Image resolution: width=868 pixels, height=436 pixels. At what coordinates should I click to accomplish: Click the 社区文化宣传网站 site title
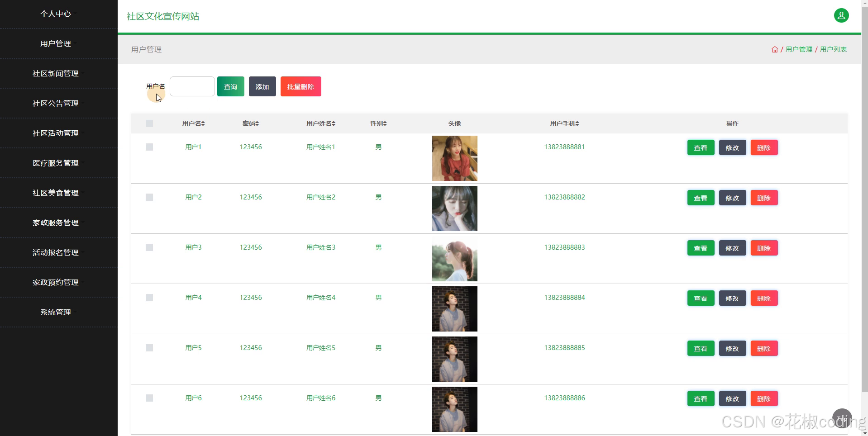[163, 16]
